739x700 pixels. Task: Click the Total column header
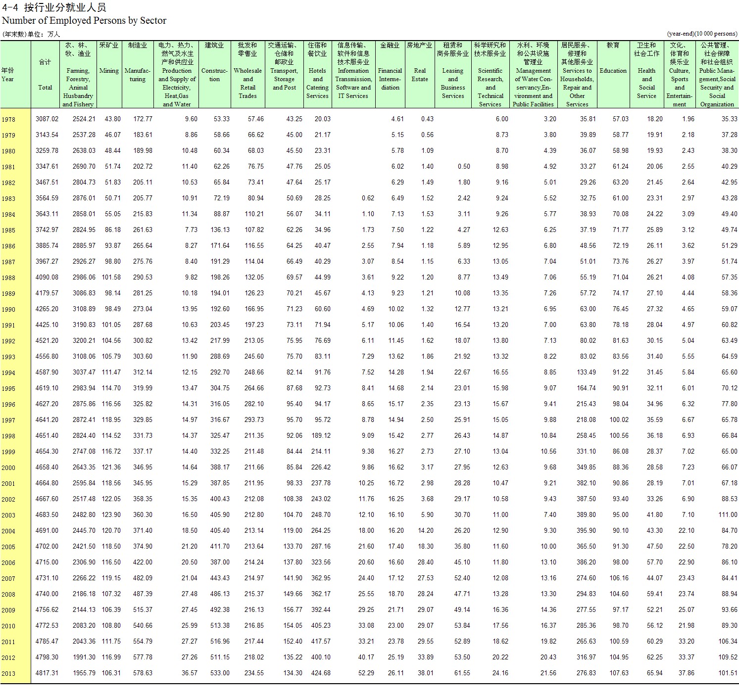(x=45, y=75)
